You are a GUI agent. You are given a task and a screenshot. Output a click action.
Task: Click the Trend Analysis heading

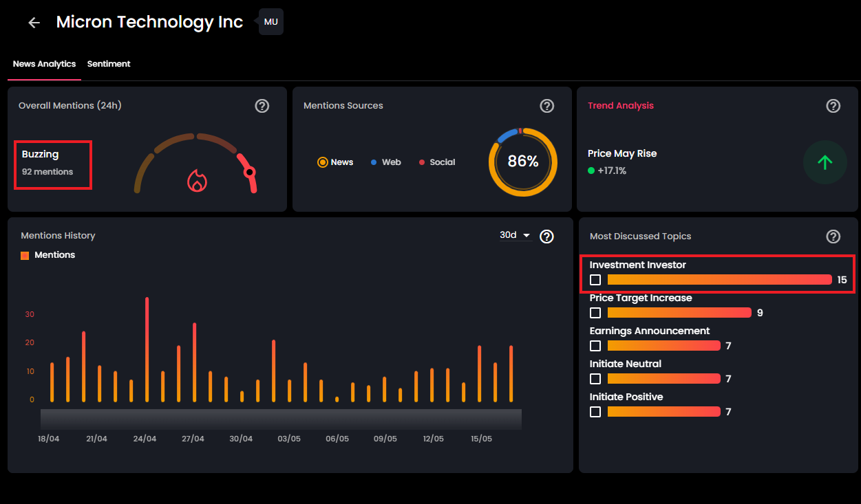pos(621,106)
